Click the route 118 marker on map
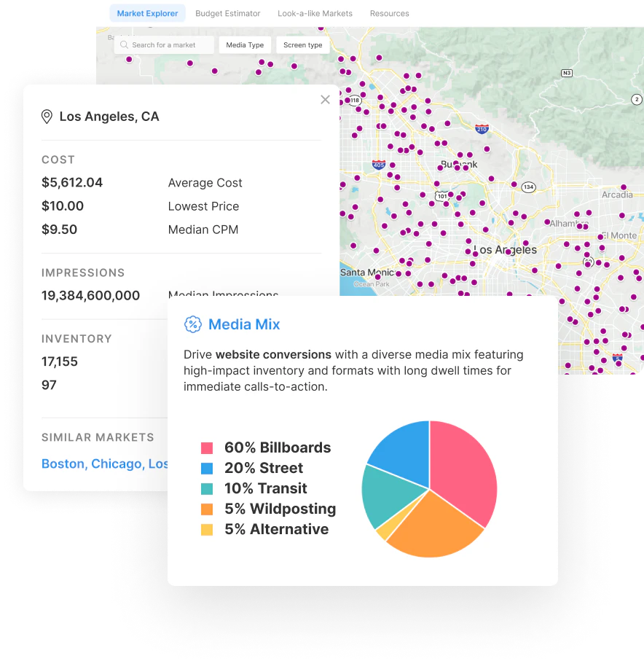This screenshot has height=669, width=644. [x=354, y=101]
